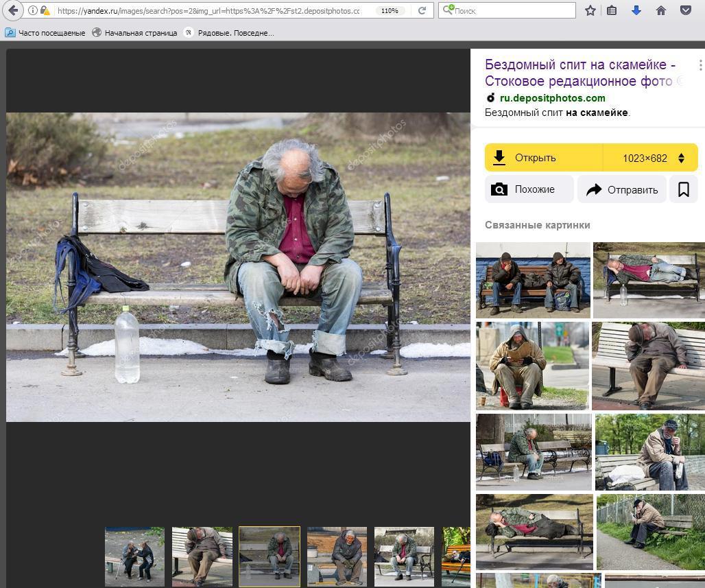Select related thumbnail of two men on bench
Viewport: 705px width, 588px height.
[x=533, y=280]
